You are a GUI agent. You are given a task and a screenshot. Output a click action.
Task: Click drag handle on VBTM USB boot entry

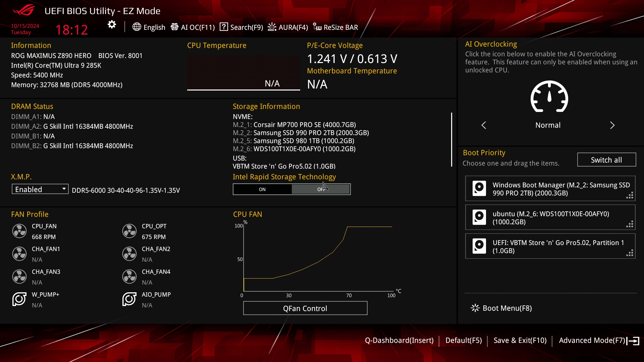click(630, 253)
